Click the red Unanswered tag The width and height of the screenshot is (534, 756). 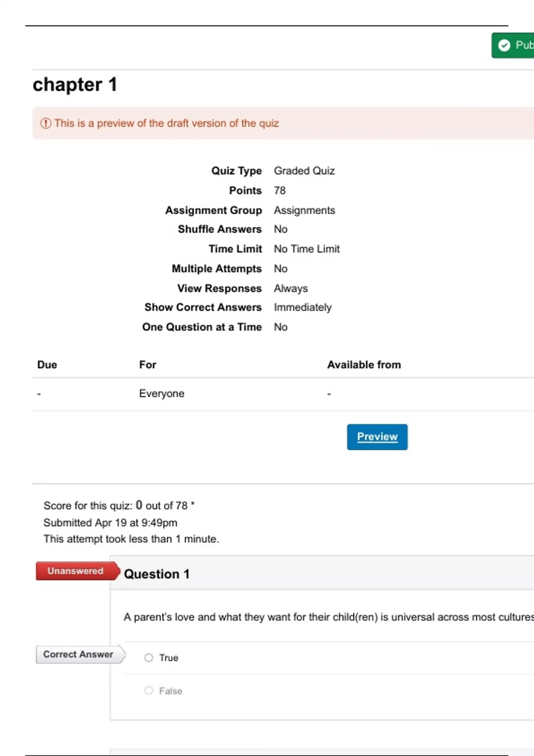pos(76,571)
